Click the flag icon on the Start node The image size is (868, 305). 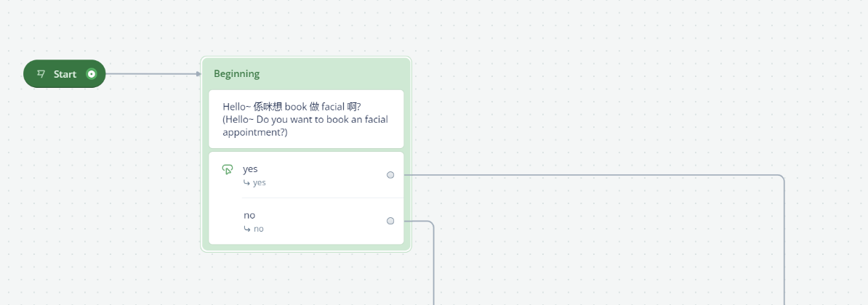point(41,73)
